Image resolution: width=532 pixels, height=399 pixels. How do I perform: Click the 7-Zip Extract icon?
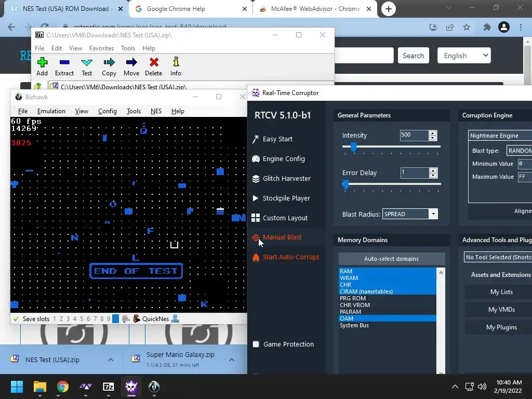tap(64, 62)
